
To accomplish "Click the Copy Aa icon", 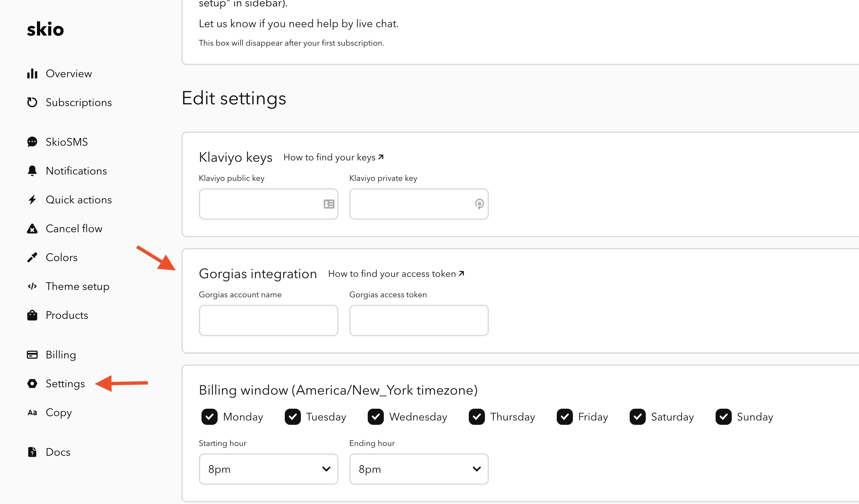I will pos(32,412).
